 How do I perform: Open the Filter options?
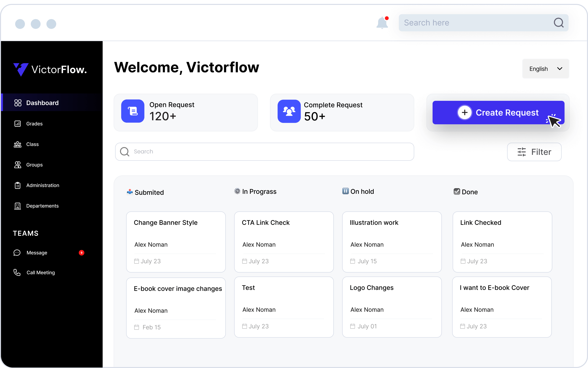coord(534,152)
